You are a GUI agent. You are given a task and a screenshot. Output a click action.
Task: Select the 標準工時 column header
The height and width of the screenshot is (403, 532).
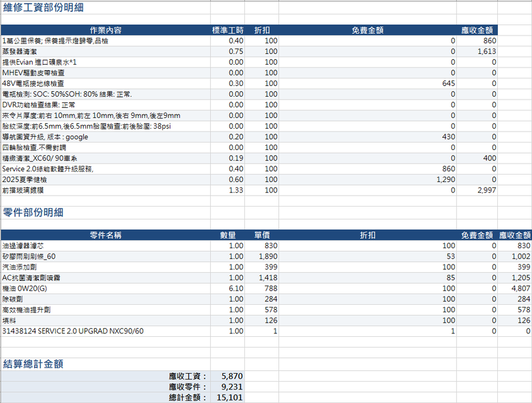(x=228, y=30)
